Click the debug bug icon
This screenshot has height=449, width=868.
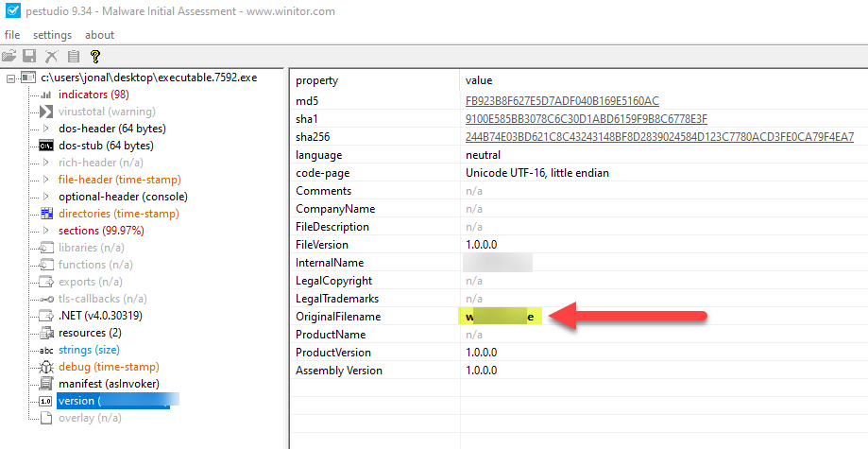coord(45,367)
